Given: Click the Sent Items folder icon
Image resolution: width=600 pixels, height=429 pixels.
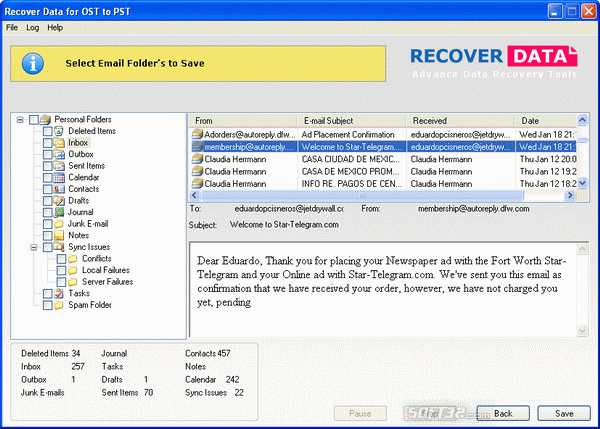Looking at the screenshot, I should pyautogui.click(x=59, y=166).
